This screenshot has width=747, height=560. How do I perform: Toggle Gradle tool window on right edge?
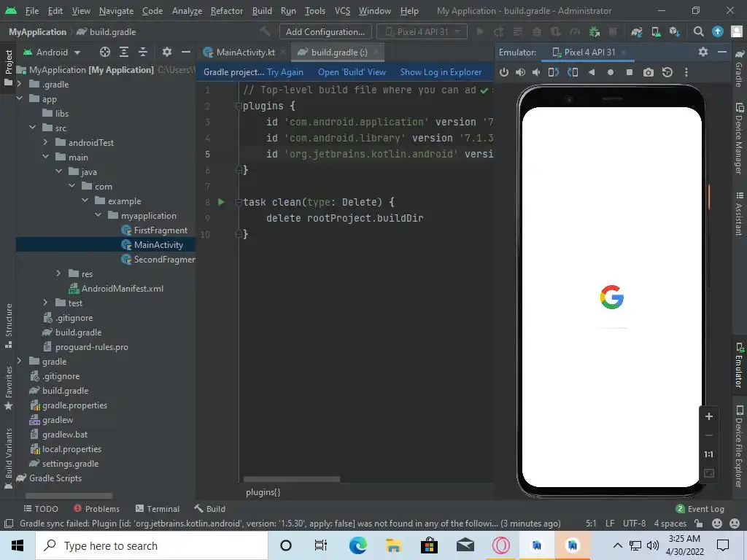739,69
